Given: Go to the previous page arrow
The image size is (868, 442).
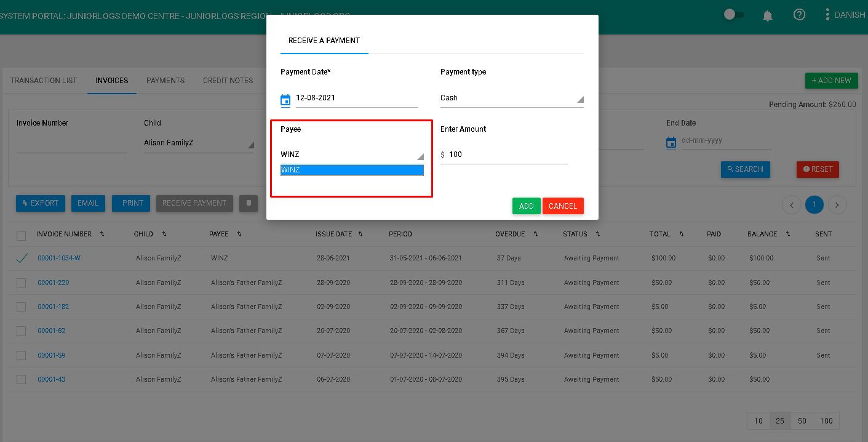Looking at the screenshot, I should (x=792, y=205).
